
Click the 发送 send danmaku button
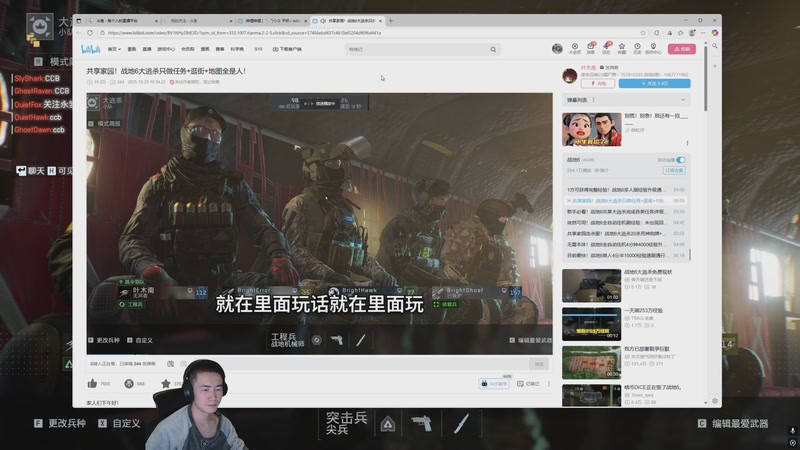[x=539, y=364]
